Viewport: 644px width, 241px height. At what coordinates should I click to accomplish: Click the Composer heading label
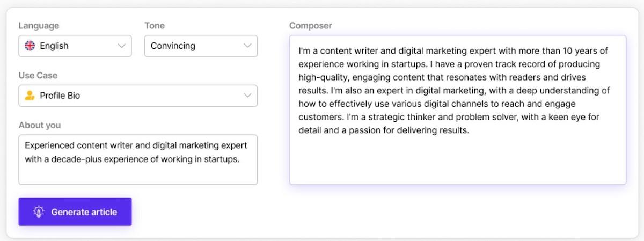[310, 26]
